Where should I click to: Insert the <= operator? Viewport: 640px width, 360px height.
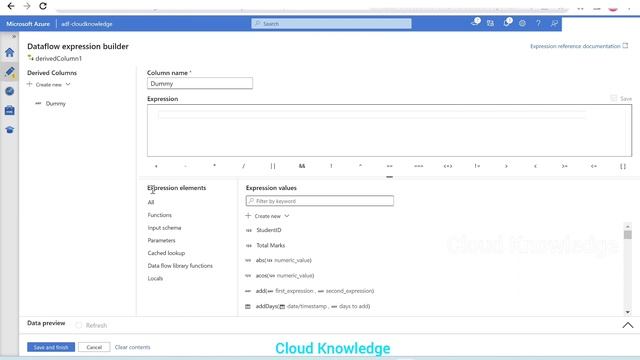(594, 166)
